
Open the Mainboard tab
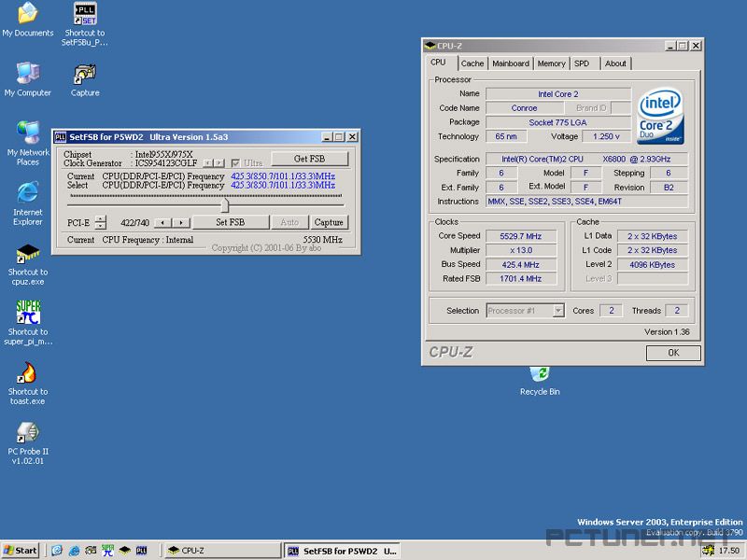(x=511, y=63)
